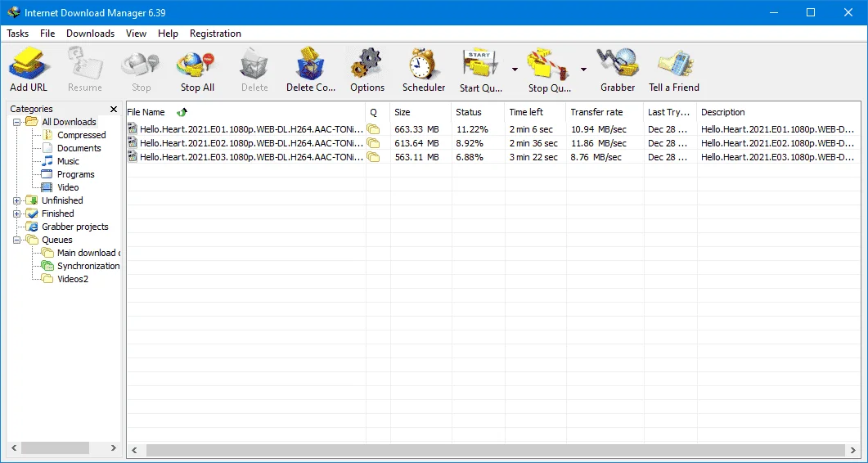The height and width of the screenshot is (463, 868).
Task: Click the queue icon in the E03 row
Action: [x=374, y=157]
